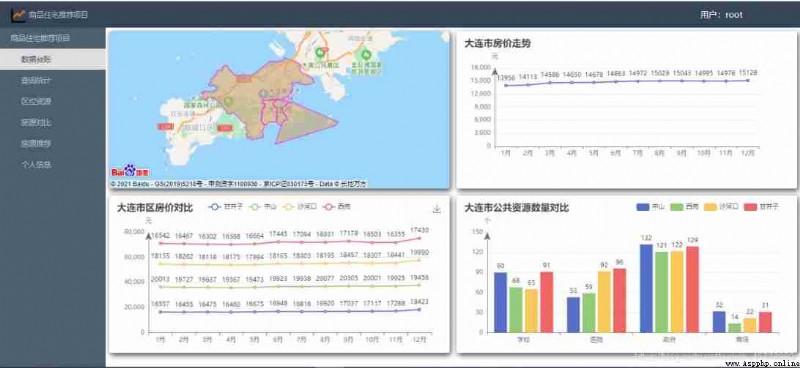Click the 12月 data point 15128 on trend chart

(748, 80)
